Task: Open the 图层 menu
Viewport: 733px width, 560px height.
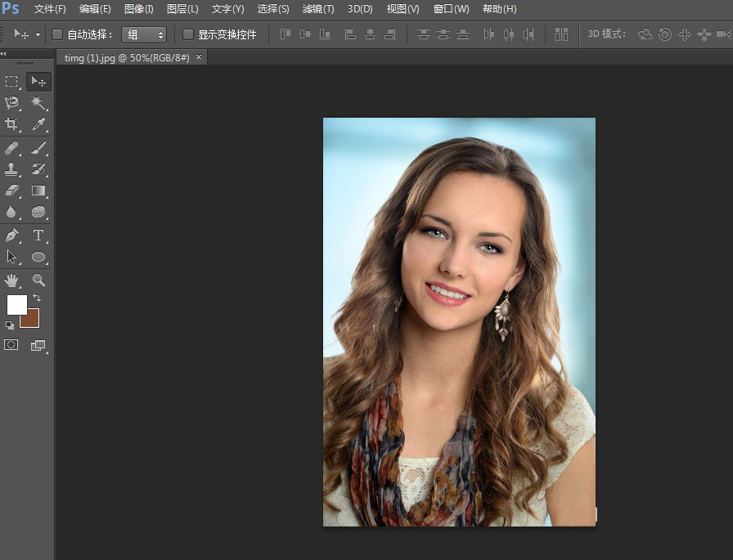Action: click(x=182, y=9)
